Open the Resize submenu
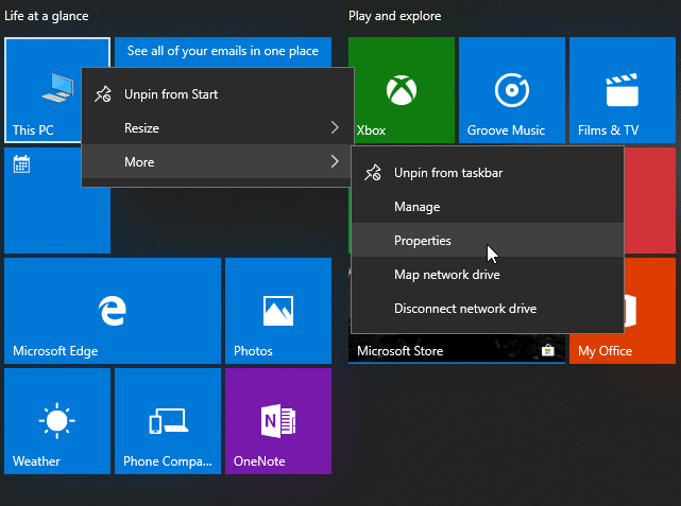Screen dimensions: 681x506 click(x=218, y=128)
